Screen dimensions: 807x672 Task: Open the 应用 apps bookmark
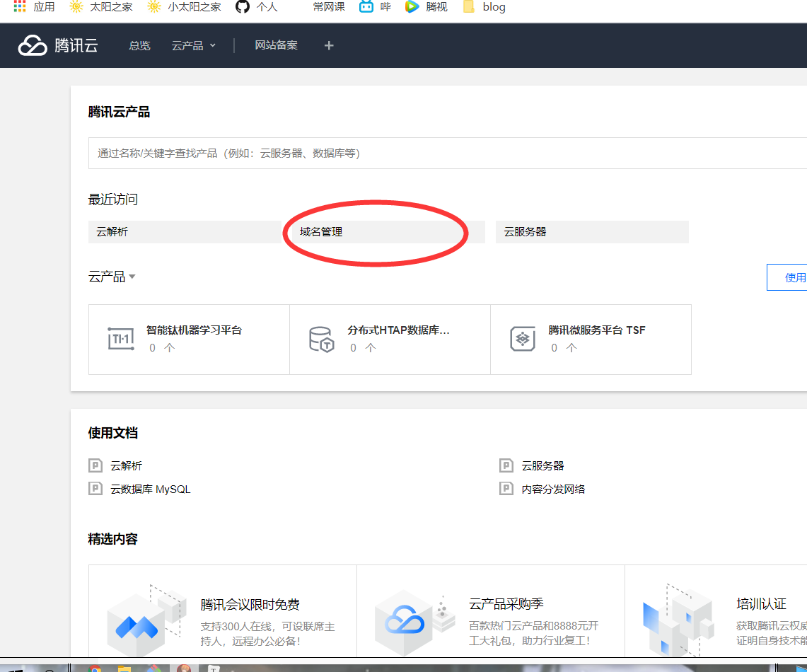[34, 6]
